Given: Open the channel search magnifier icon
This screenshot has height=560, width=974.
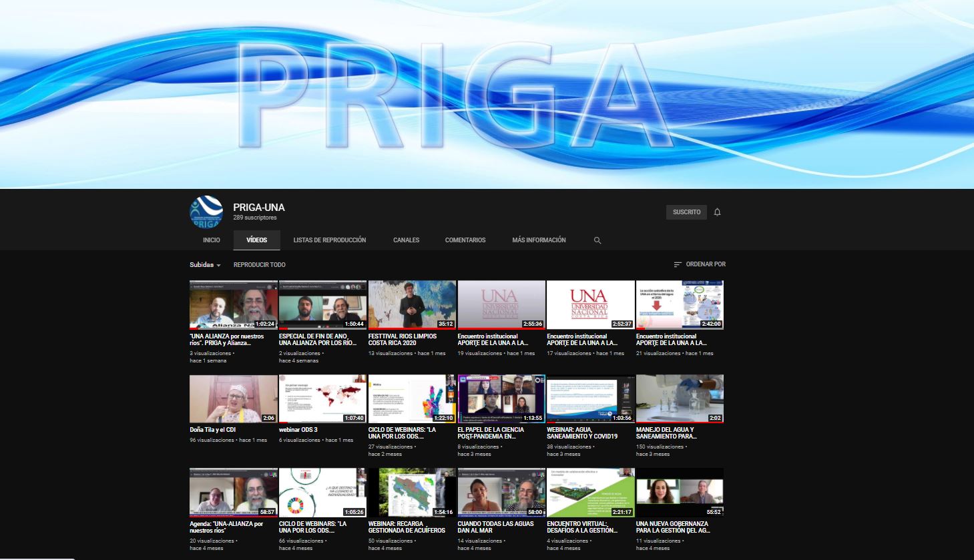Looking at the screenshot, I should point(597,240).
